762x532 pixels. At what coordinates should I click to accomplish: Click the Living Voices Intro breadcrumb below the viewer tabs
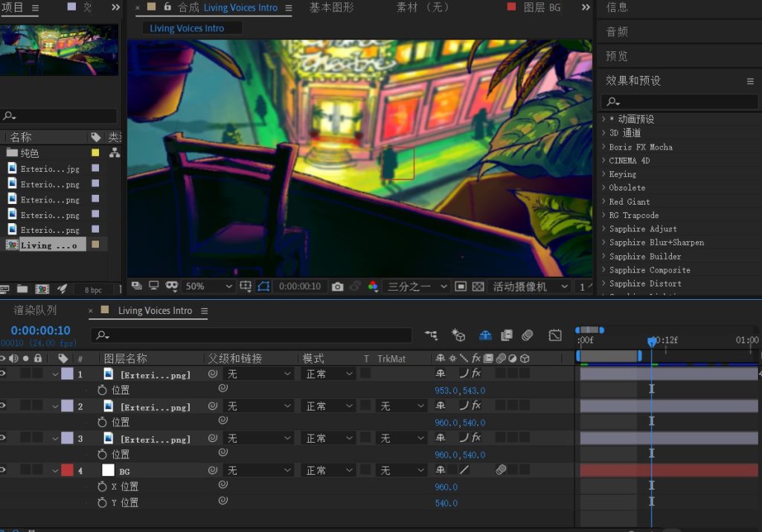[x=187, y=28]
